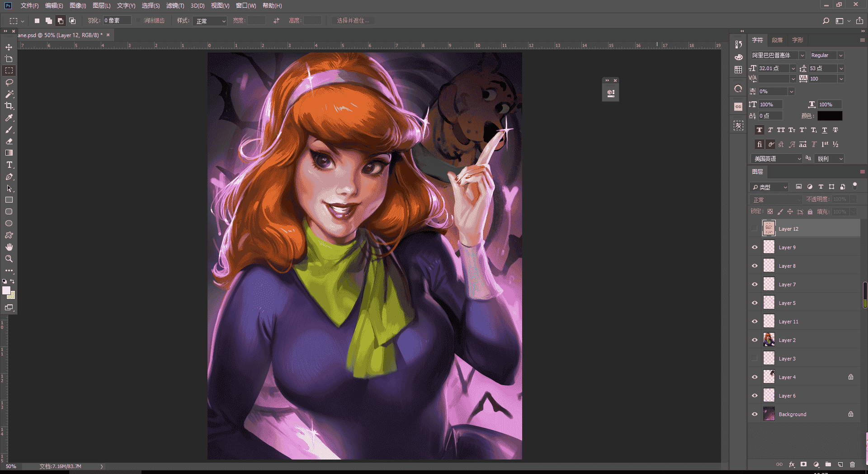Screen dimensions: 868x474
Task: Click the feather value input field
Action: pos(117,21)
